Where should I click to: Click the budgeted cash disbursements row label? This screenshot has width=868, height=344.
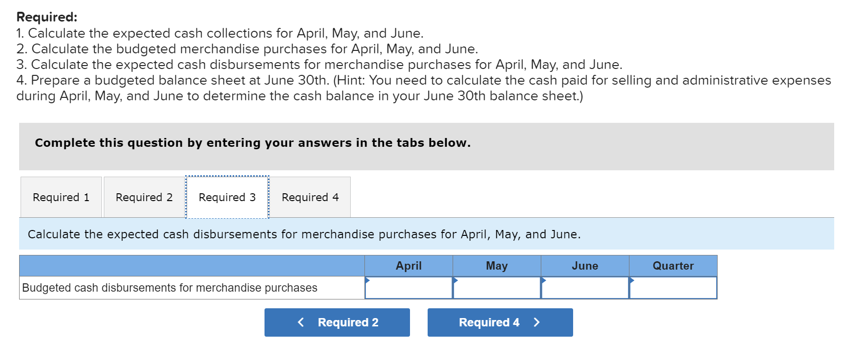(169, 288)
